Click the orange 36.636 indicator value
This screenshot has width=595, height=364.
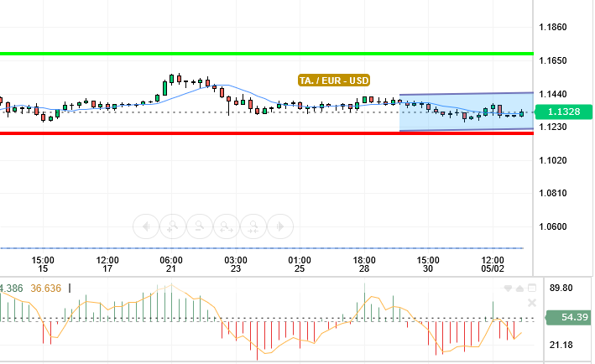45,289
